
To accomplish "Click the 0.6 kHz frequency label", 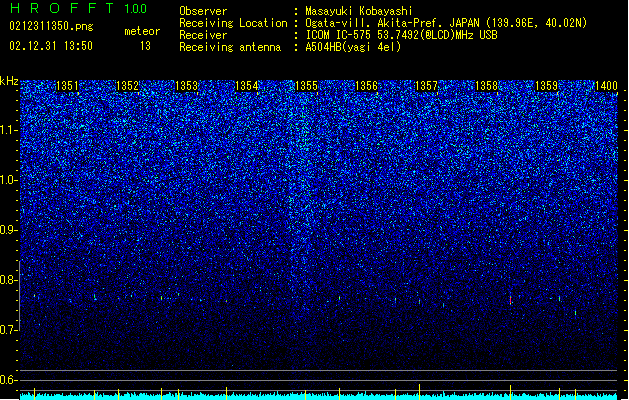I will tap(9, 380).
